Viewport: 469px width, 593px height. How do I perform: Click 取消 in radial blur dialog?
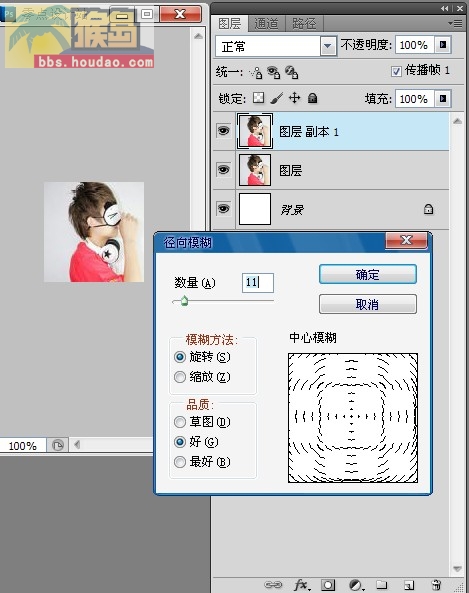tap(368, 304)
